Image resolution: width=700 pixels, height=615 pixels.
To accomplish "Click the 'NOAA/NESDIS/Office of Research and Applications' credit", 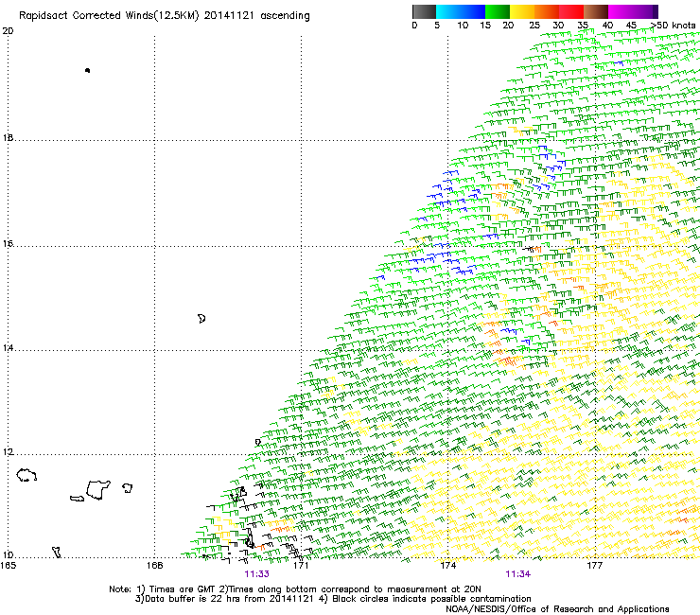I will click(557, 609).
